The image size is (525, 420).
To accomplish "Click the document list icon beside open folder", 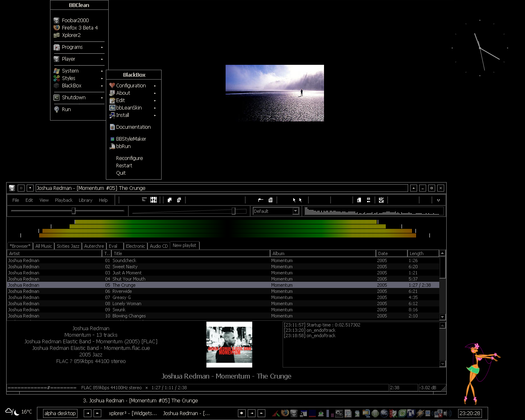I will coord(270,200).
